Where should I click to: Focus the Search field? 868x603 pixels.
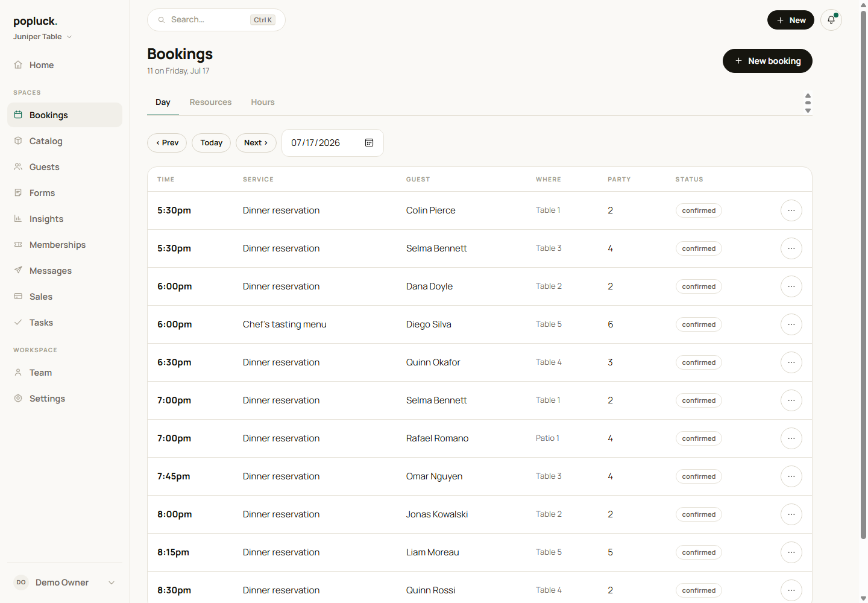(216, 20)
